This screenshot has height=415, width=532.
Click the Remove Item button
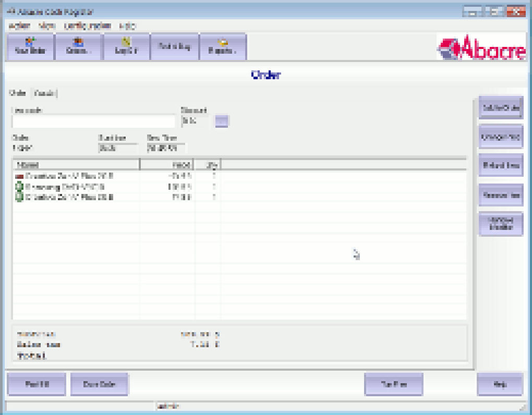501,195
